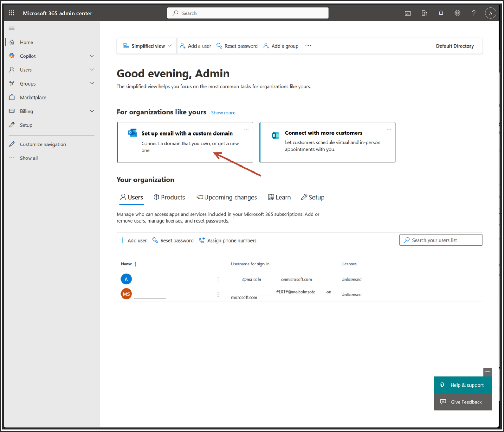The image size is (504, 432).
Task: Open the Cloud Shell icon in header
Action: 408,13
